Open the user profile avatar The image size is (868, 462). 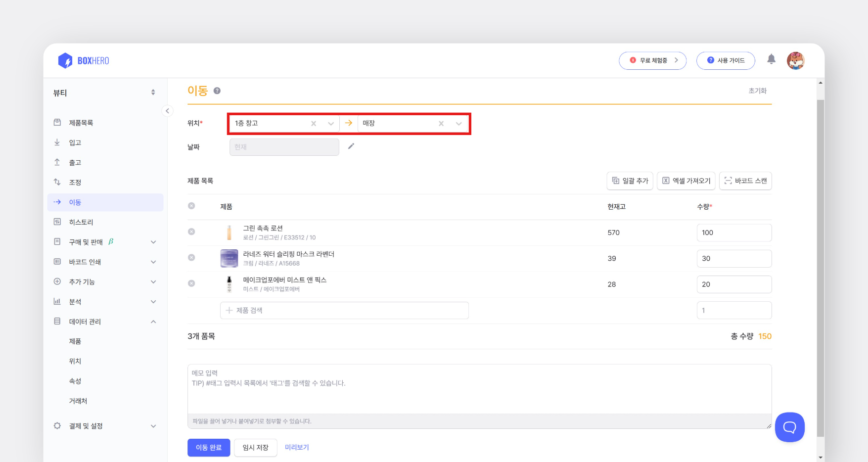pos(795,61)
